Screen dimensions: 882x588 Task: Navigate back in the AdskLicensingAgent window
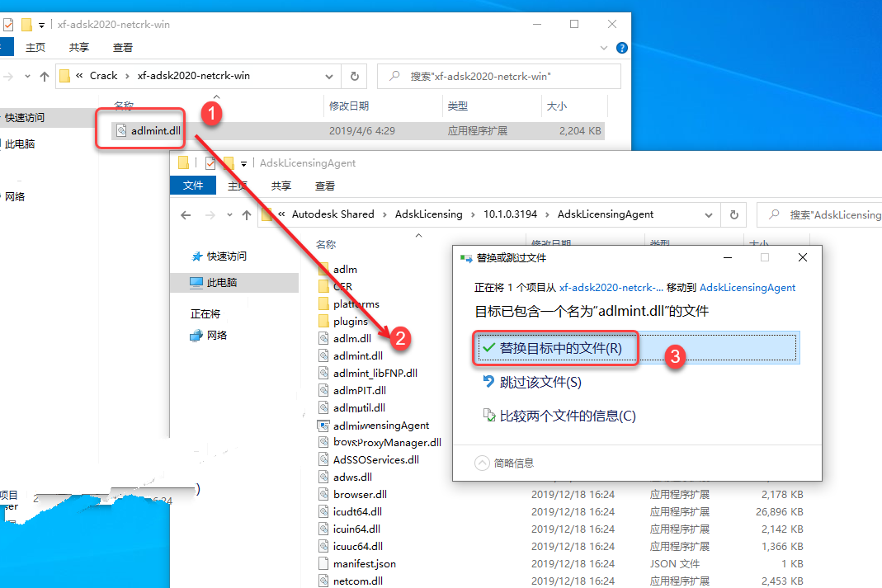click(186, 214)
